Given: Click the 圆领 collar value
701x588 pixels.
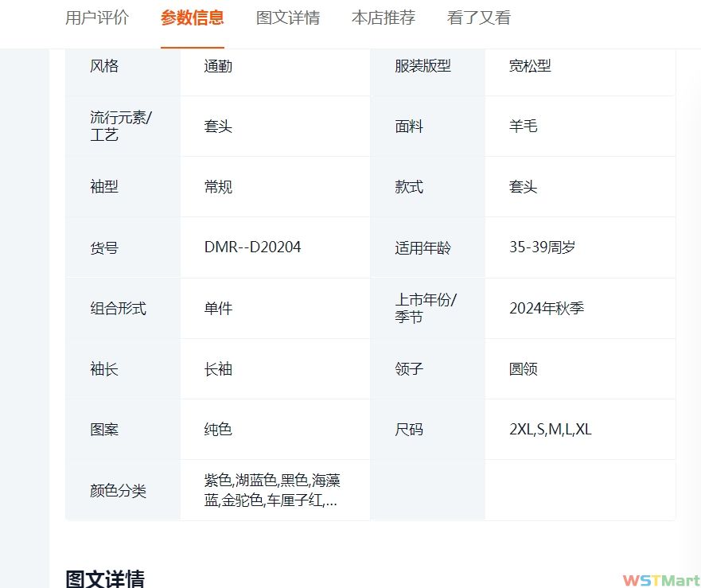Looking at the screenshot, I should [x=523, y=369].
